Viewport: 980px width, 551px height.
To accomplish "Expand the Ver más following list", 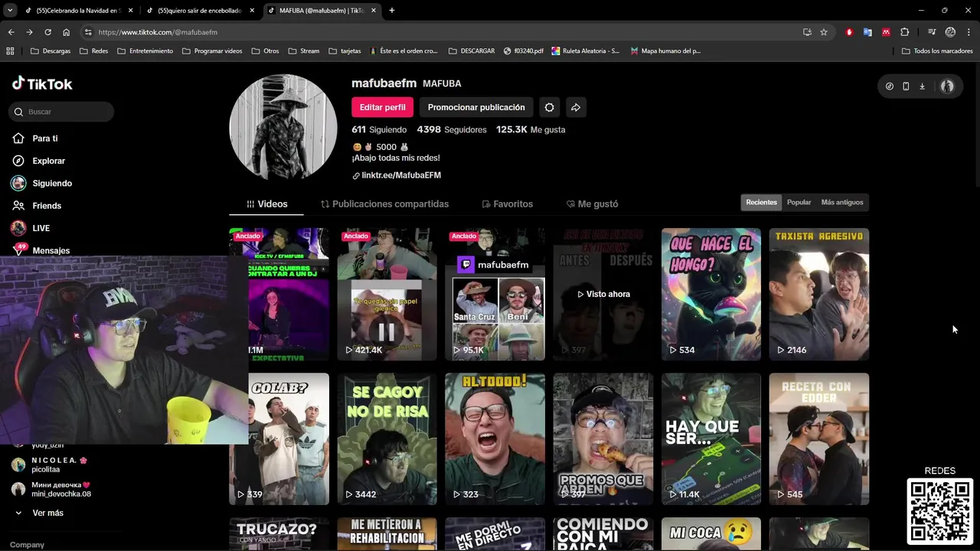I will point(39,513).
